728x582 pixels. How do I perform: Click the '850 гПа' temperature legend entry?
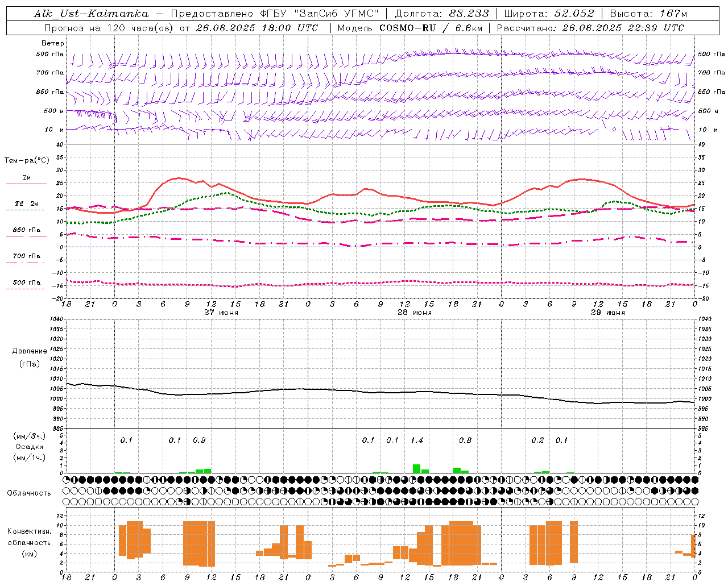[27, 230]
